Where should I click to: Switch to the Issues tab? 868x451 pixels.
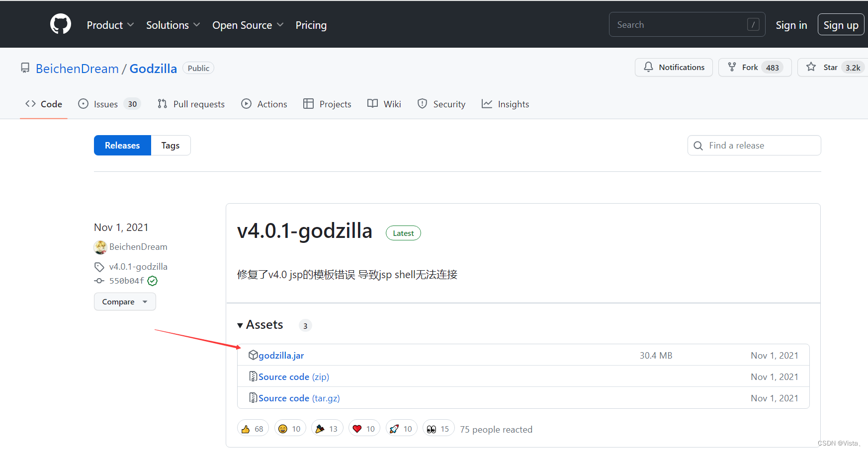point(109,104)
